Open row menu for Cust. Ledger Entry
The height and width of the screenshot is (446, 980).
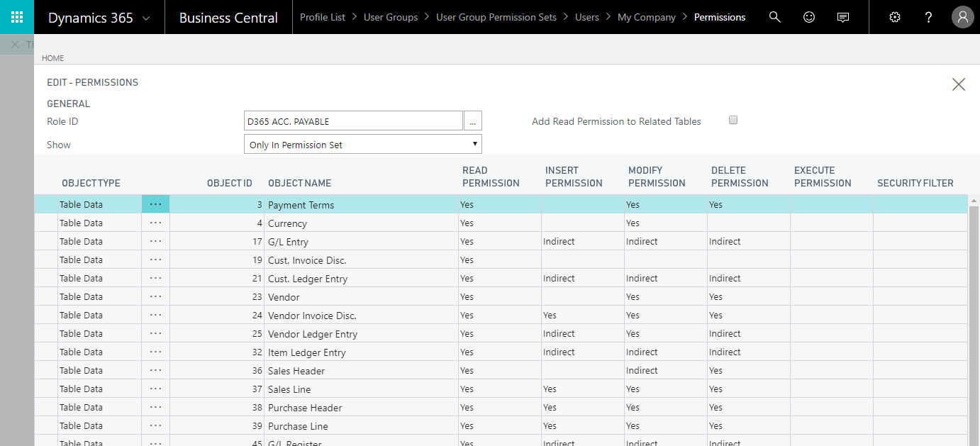coord(156,278)
